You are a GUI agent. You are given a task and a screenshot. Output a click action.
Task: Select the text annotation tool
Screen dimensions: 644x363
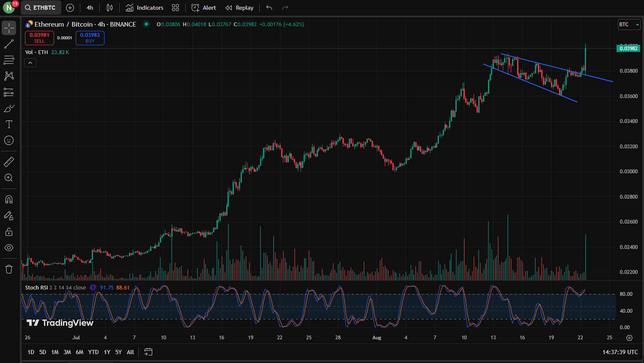(x=9, y=124)
